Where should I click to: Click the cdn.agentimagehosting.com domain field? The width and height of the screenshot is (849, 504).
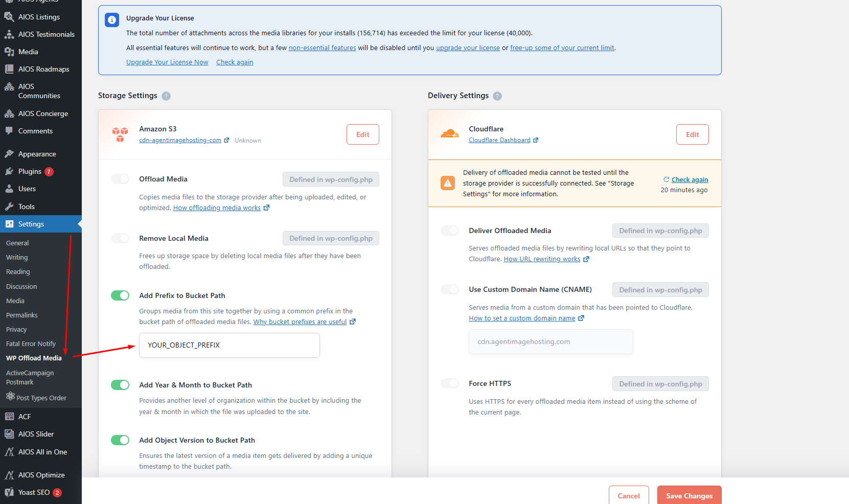(551, 341)
